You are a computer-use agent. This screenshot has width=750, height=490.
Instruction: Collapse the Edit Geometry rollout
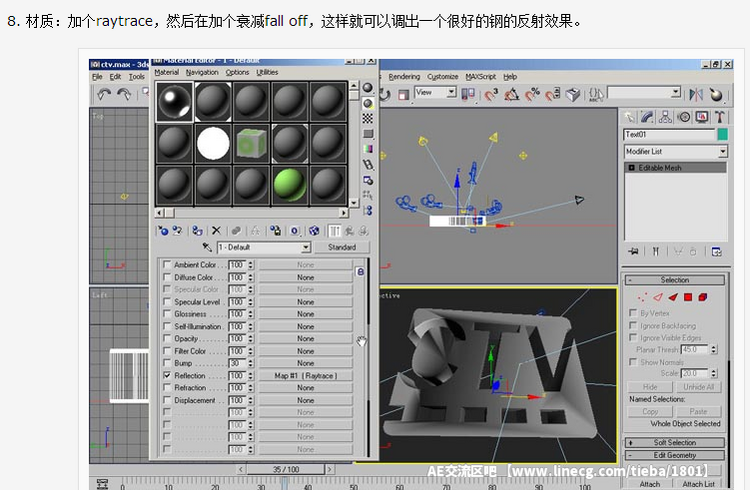[x=675, y=455]
